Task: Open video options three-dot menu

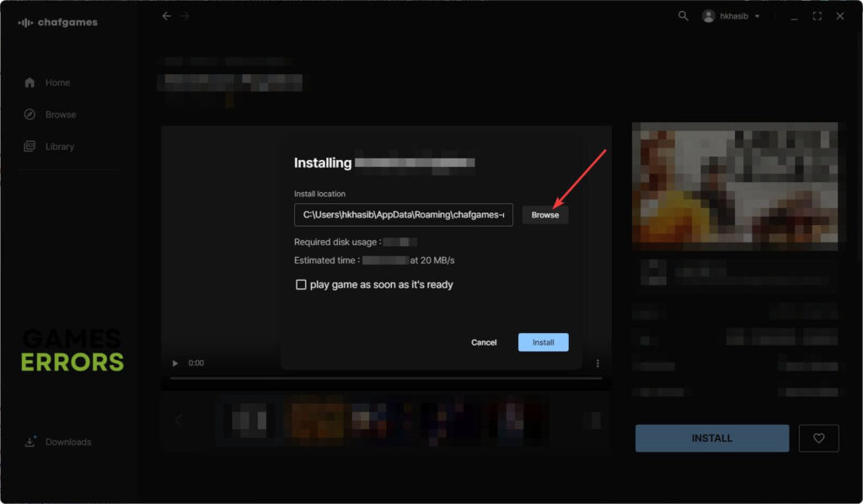Action: (x=598, y=363)
